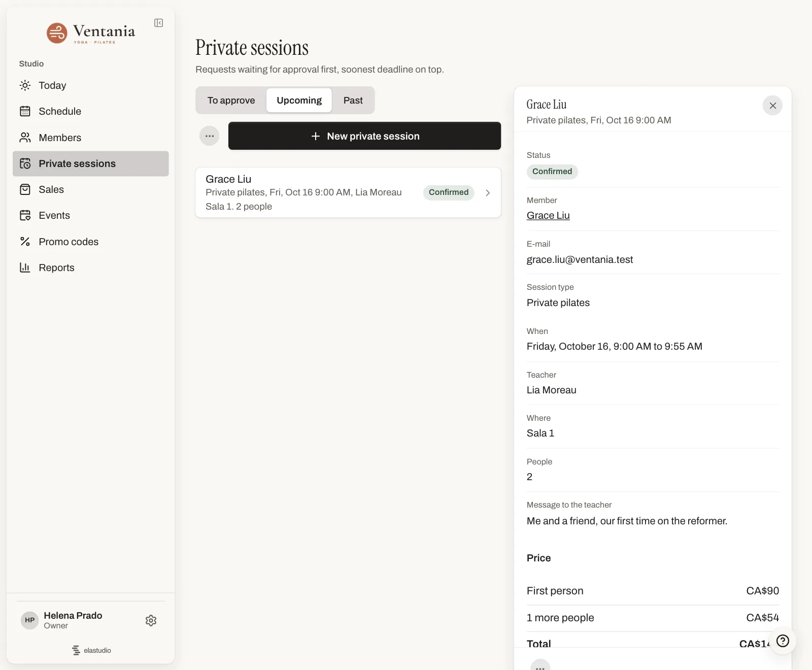Click the Reports bar-chart icon
This screenshot has height=670, width=812.
pos(25,267)
